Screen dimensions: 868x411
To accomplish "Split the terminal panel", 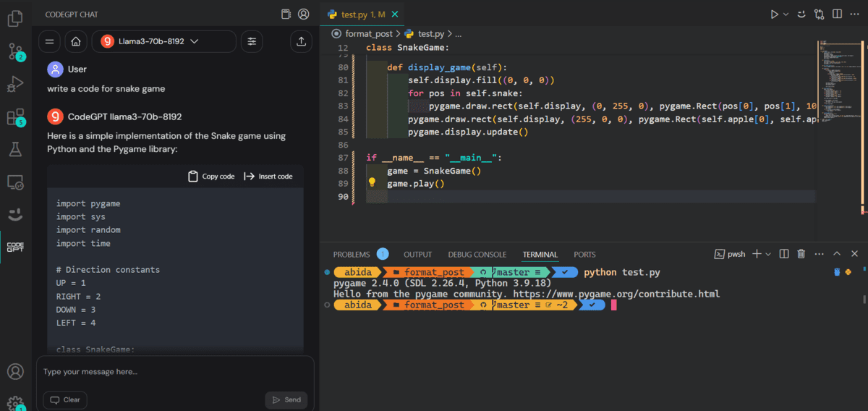I will pyautogui.click(x=784, y=254).
